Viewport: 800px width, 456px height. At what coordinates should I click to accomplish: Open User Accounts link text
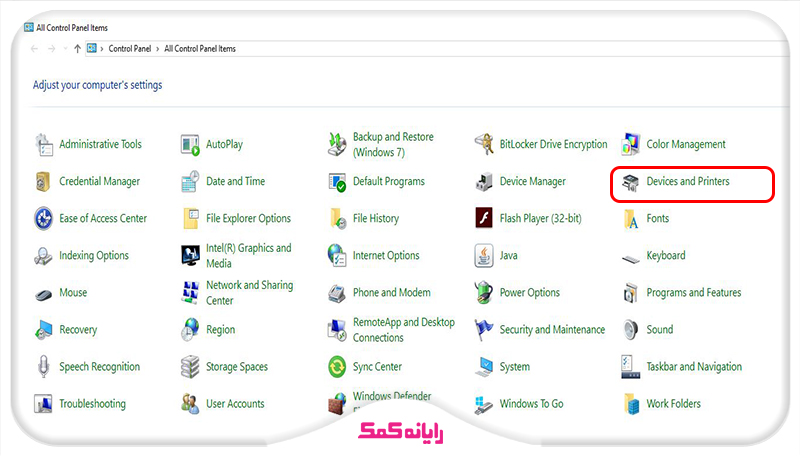click(235, 404)
